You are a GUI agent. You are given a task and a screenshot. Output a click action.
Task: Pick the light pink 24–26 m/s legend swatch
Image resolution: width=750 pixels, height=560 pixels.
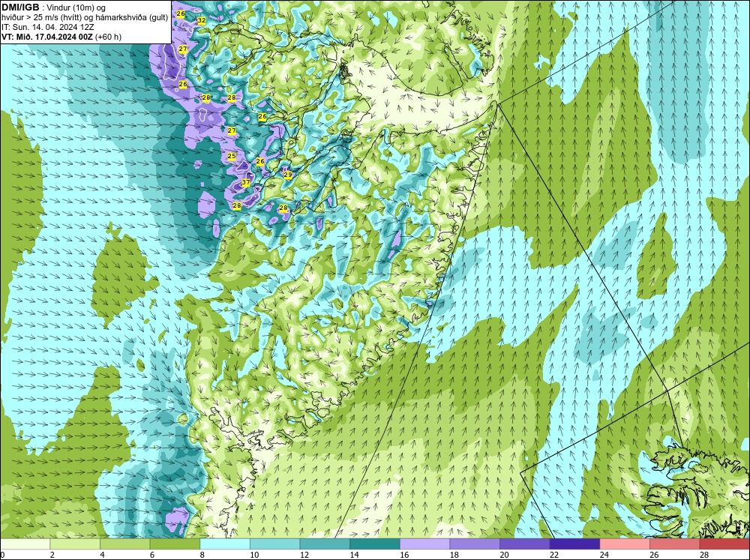[x=625, y=544]
